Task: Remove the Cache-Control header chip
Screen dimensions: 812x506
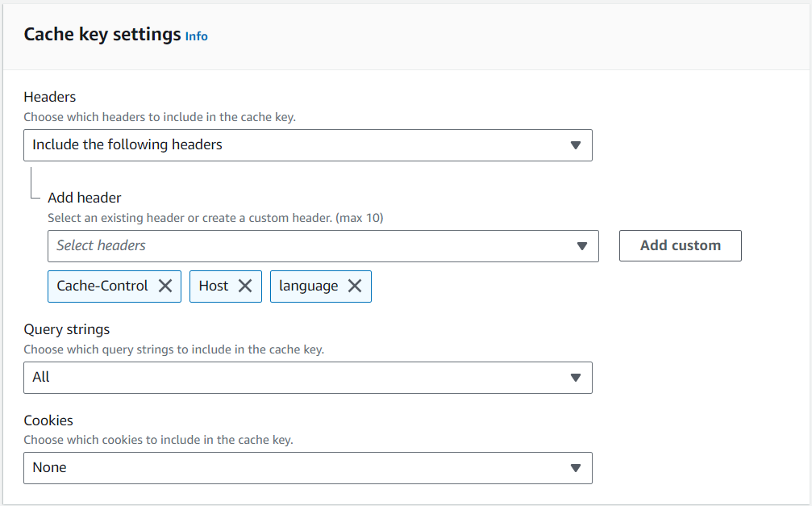Action: click(x=165, y=286)
